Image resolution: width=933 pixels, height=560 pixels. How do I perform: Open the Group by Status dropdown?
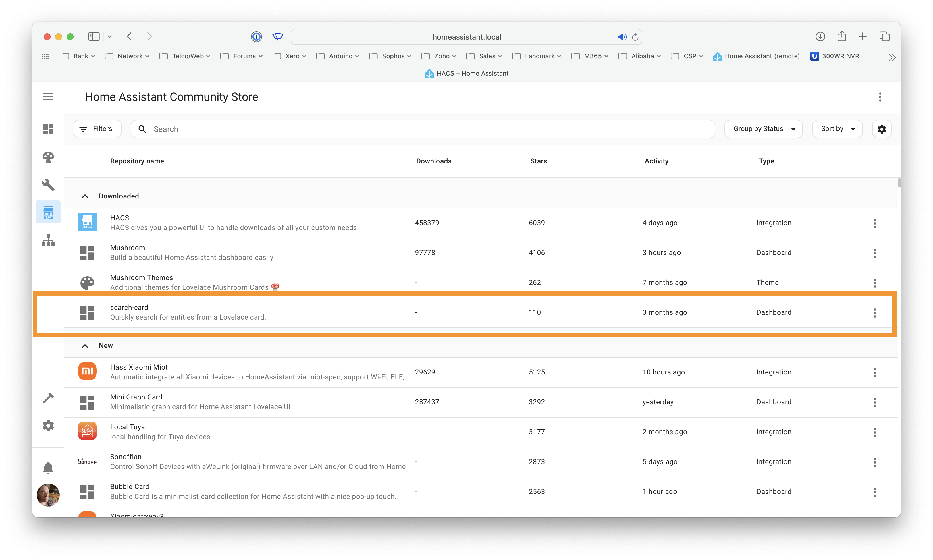click(x=763, y=129)
